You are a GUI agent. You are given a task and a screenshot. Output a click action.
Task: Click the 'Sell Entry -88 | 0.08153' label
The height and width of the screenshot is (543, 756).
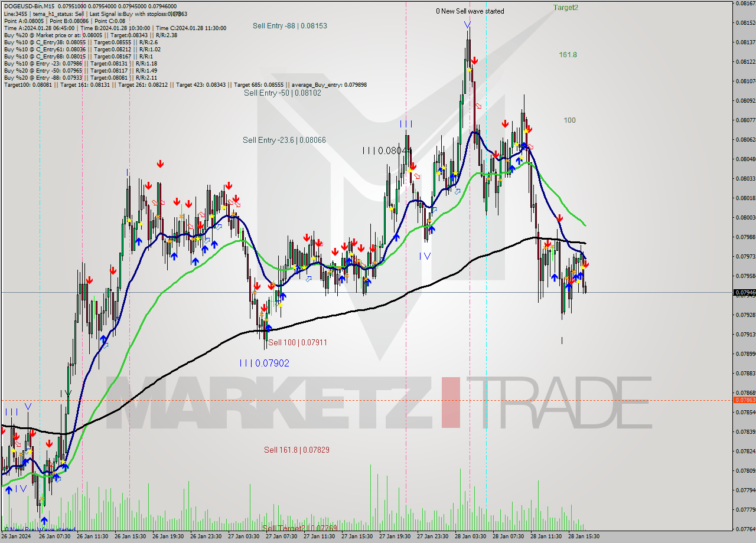[289, 25]
